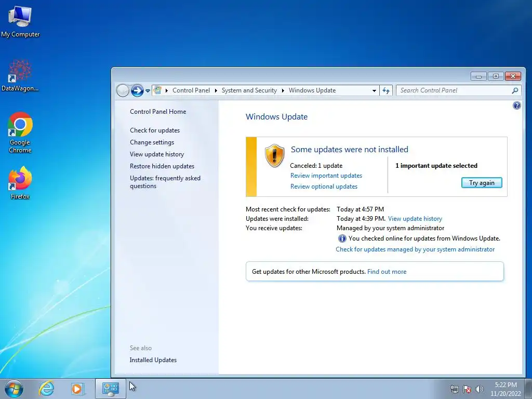Screen dimensions: 532x399
Task: Click the refresh icon next to the address bar
Action: pos(386,90)
